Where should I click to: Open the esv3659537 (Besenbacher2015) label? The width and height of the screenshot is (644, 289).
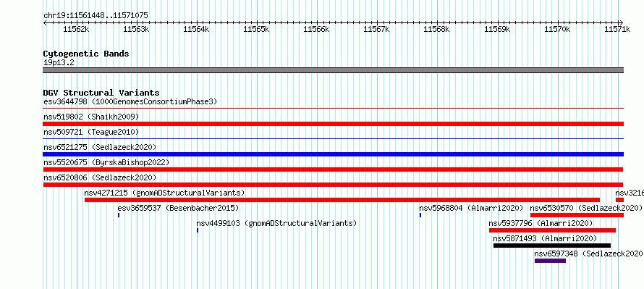click(x=178, y=208)
